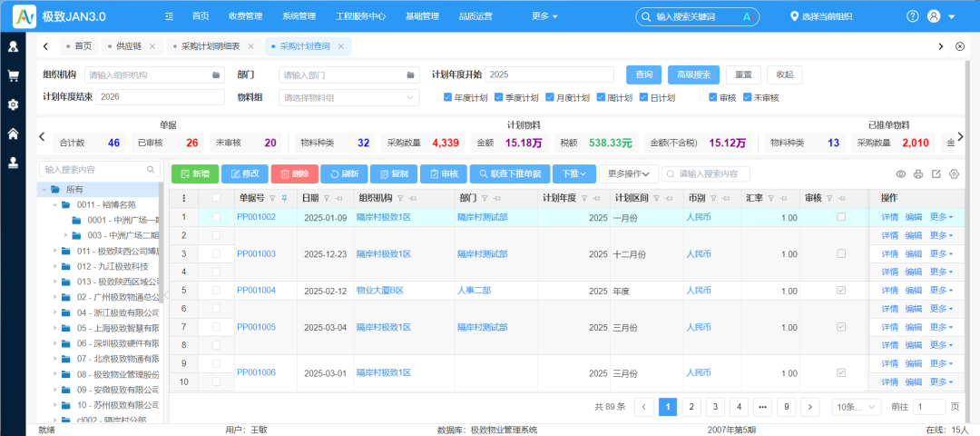This screenshot has width=980, height=436.
Task: Open 更多 dropdown in PP001002 row
Action: (x=941, y=217)
